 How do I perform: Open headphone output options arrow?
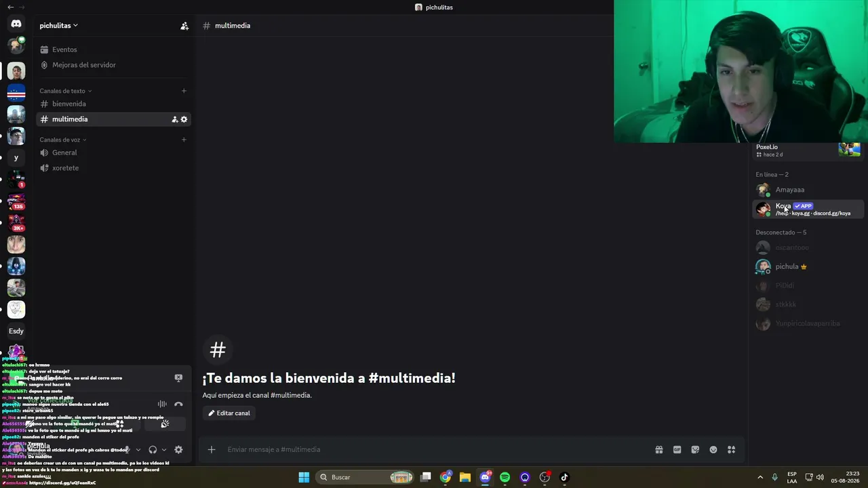pos(164,449)
